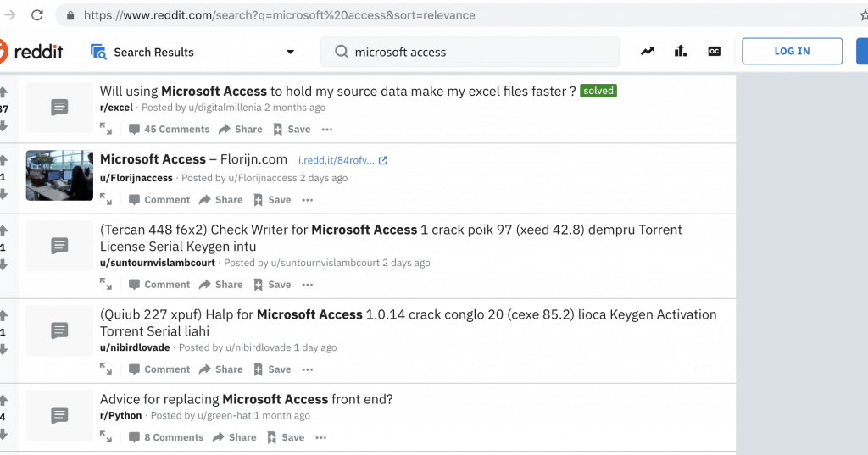Expand the r/excel post preview
The height and width of the screenshot is (455, 868).
coord(106,129)
